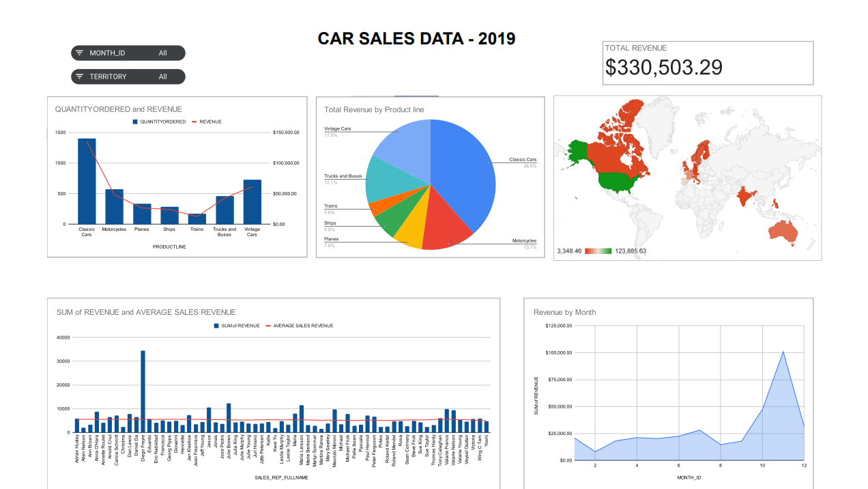Click the 1500 left-axis label in quantity chart
Screen dimensions: 868x489
pos(61,132)
